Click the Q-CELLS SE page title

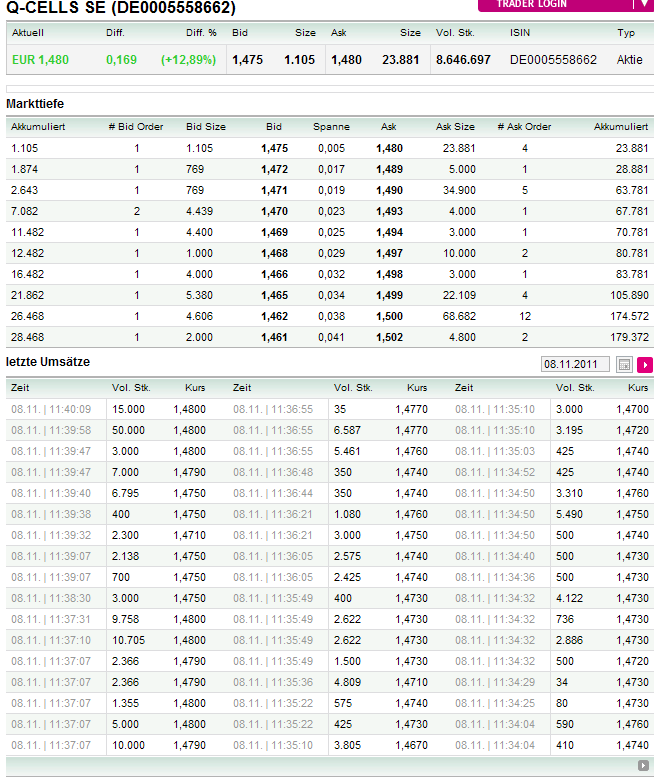[x=121, y=9]
